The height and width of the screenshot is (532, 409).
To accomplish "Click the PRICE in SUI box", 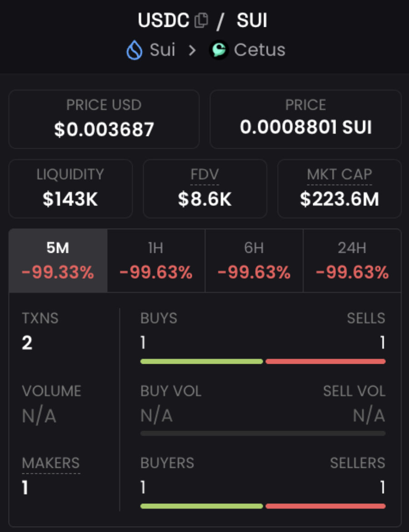I will click(305, 119).
